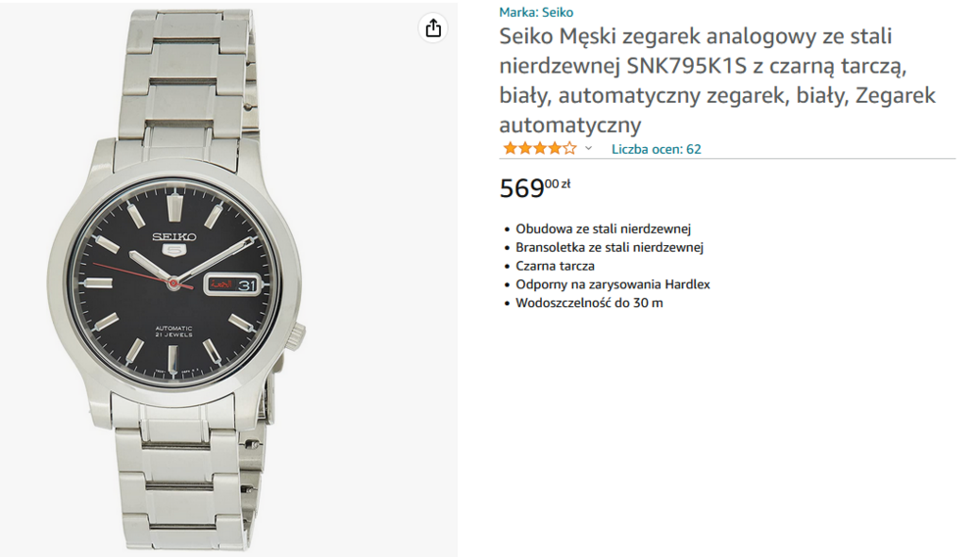Click the day-date window on the watch face

230,283
